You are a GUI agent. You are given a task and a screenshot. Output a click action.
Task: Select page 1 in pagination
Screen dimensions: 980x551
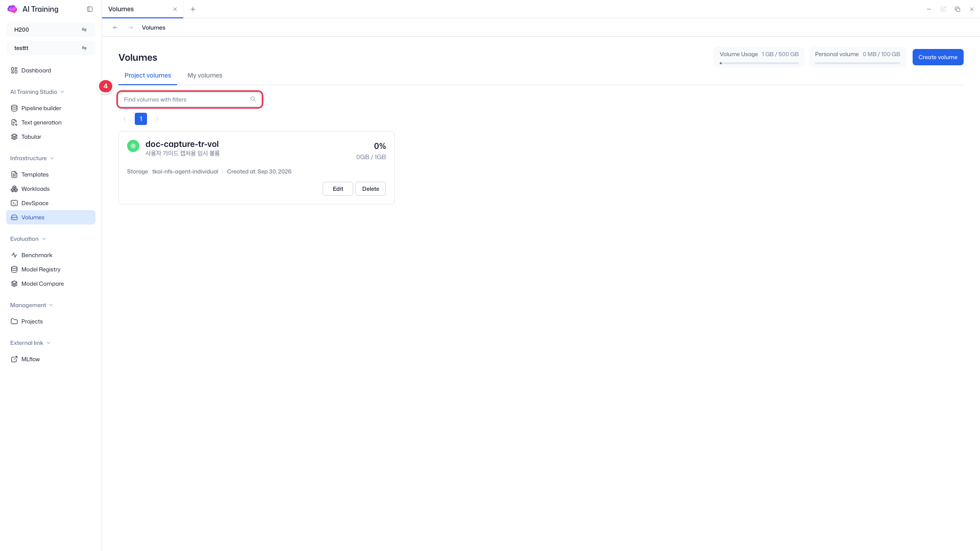point(141,119)
